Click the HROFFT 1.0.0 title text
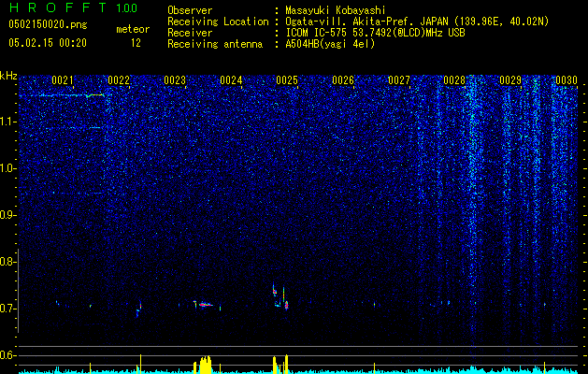Image resolution: width=588 pixels, height=374 pixels. pos(73,7)
